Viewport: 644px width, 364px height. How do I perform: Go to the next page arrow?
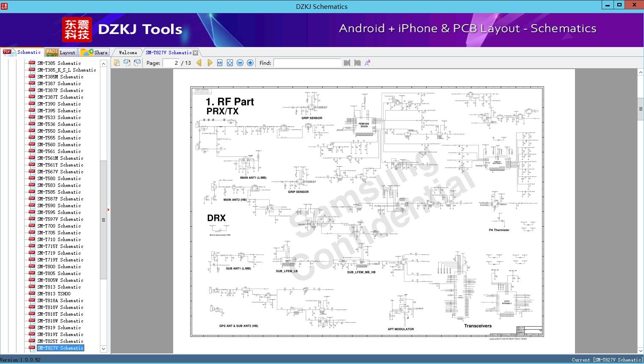tap(210, 63)
